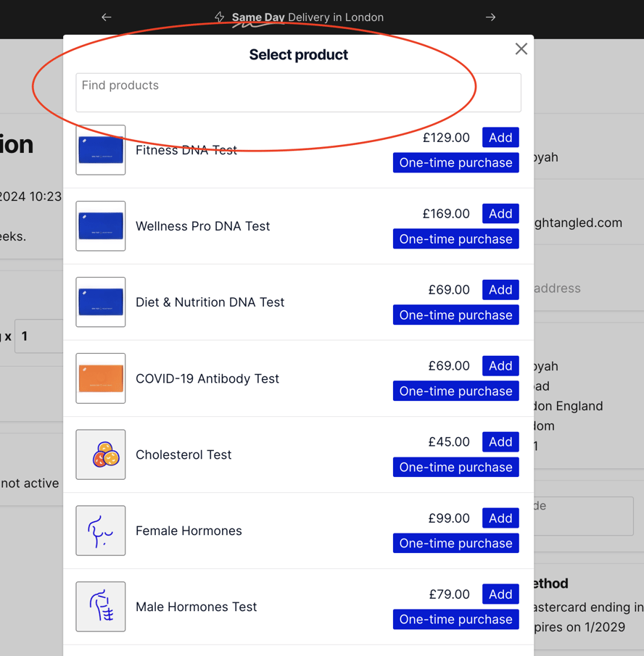The width and height of the screenshot is (644, 656).
Task: Change purchase type for Cholesterol Test
Action: [455, 467]
